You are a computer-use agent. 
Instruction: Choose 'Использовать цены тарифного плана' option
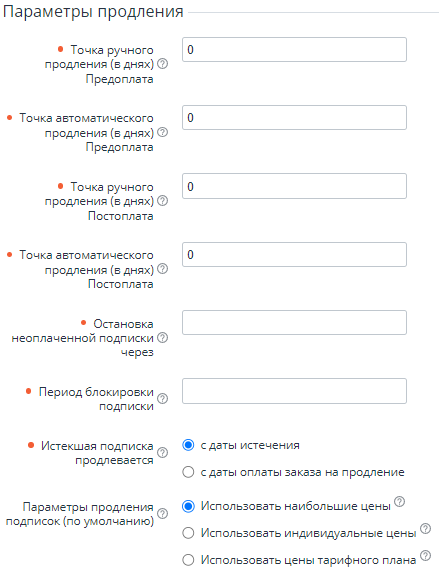click(188, 560)
